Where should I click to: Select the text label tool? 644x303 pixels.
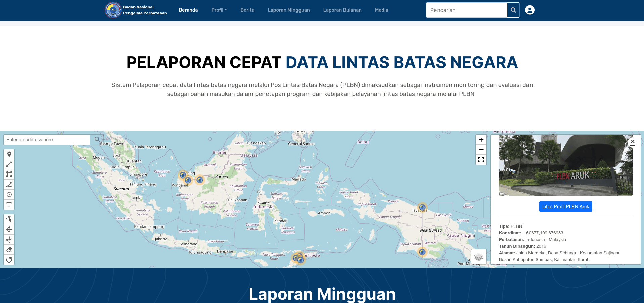click(x=9, y=205)
